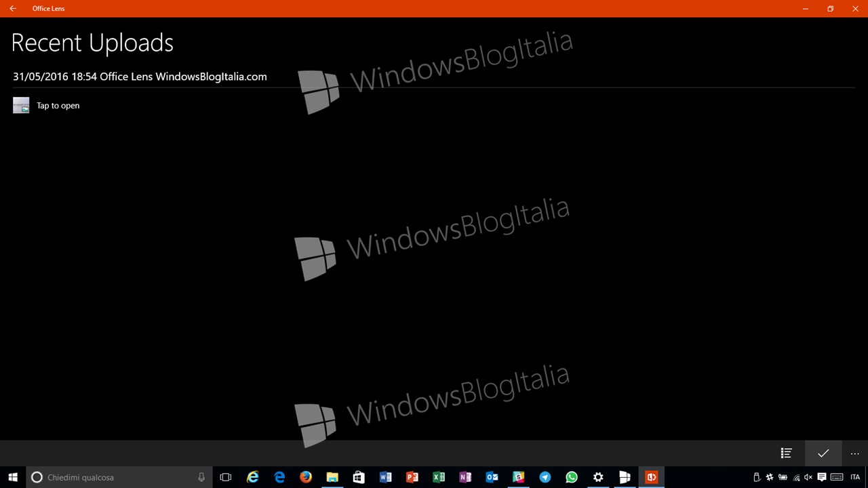The width and height of the screenshot is (868, 488).
Task: Launch WhatsApp from taskbar
Action: coord(572,477)
